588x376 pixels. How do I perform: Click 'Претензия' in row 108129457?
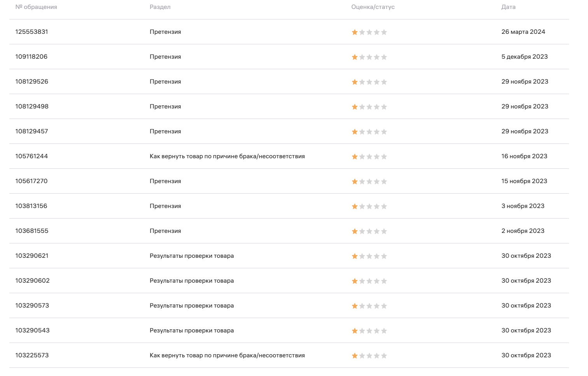pos(165,131)
